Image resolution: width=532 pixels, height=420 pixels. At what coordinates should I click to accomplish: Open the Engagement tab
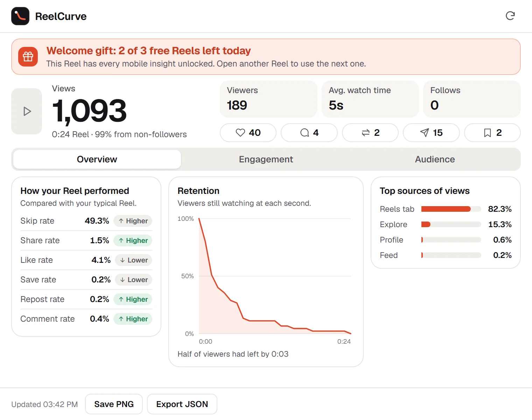pyautogui.click(x=266, y=159)
